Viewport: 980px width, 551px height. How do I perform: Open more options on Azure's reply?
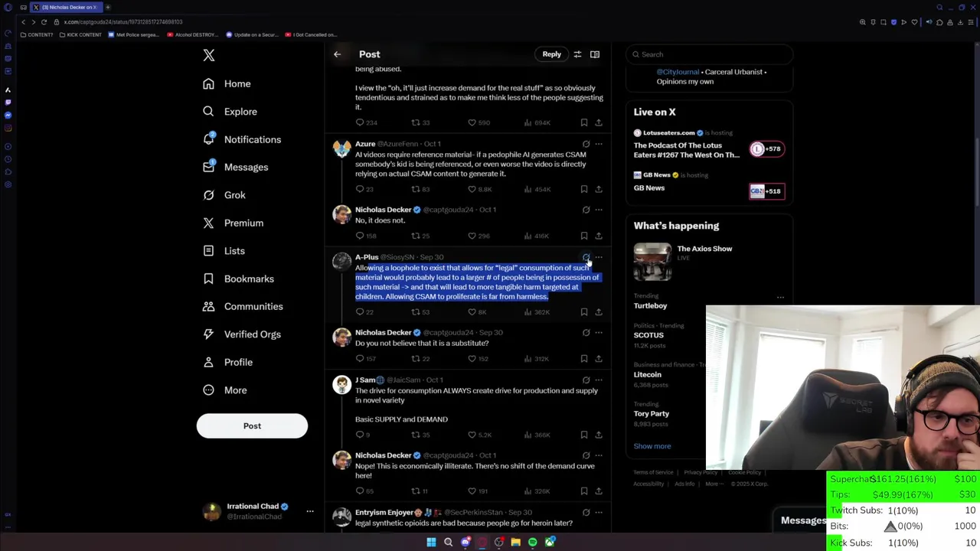[x=599, y=144]
